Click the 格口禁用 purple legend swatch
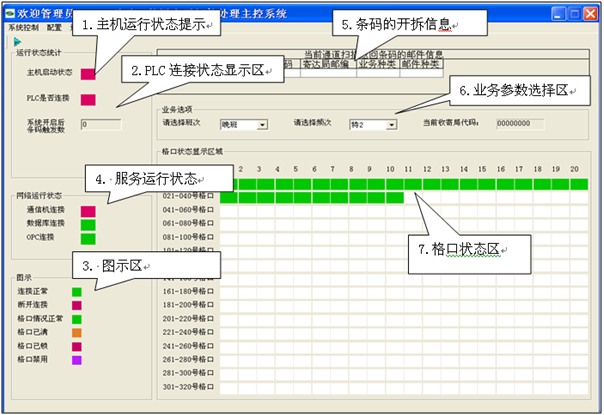The height and width of the screenshot is (415, 604). pyautogui.click(x=77, y=360)
